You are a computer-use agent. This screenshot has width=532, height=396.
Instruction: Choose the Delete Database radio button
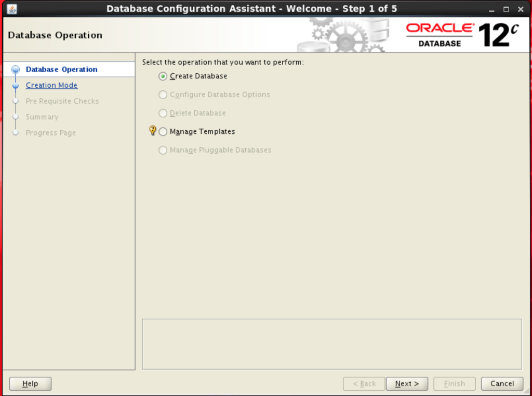(163, 113)
